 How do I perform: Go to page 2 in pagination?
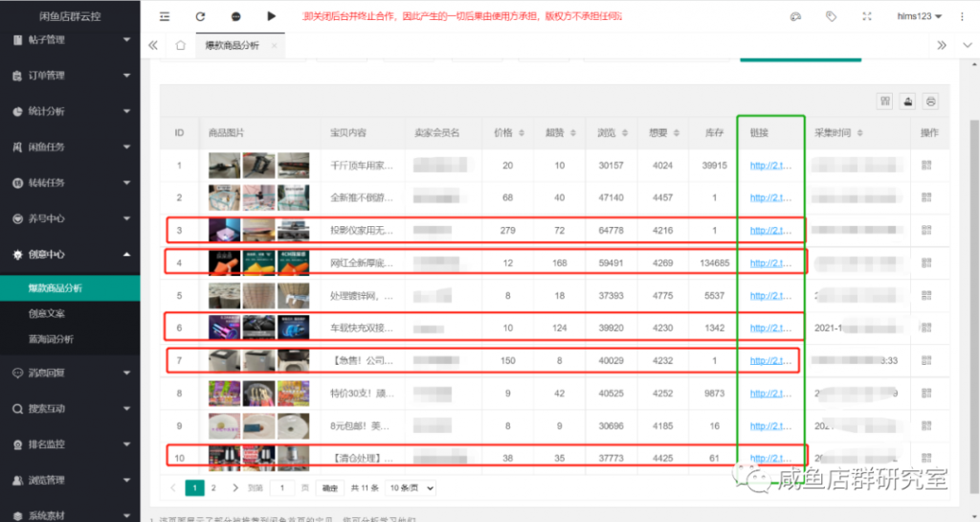coord(213,488)
